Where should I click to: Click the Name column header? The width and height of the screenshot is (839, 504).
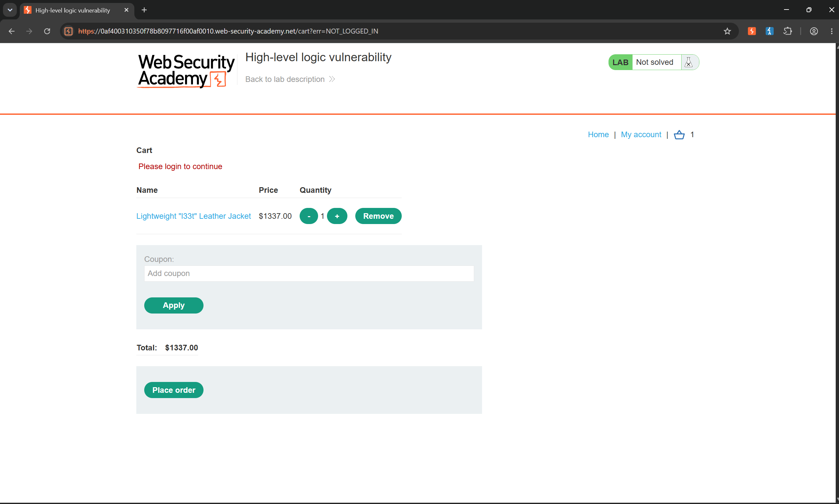click(147, 190)
